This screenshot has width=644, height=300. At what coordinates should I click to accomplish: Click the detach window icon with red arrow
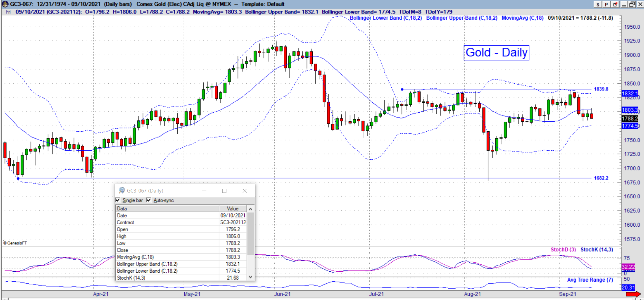click(615, 4)
